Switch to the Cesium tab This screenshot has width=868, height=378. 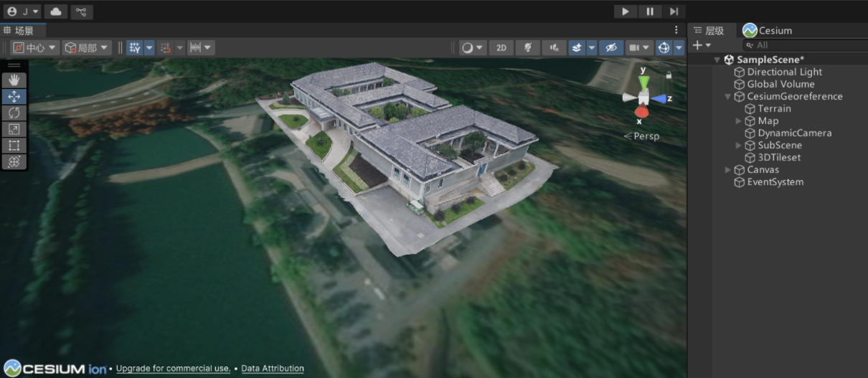[768, 30]
